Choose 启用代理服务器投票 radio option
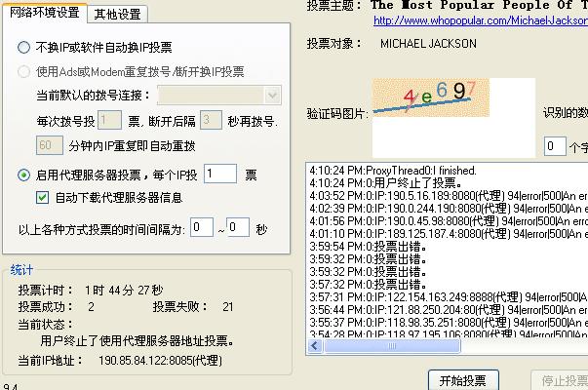The image size is (588, 390). (x=24, y=175)
